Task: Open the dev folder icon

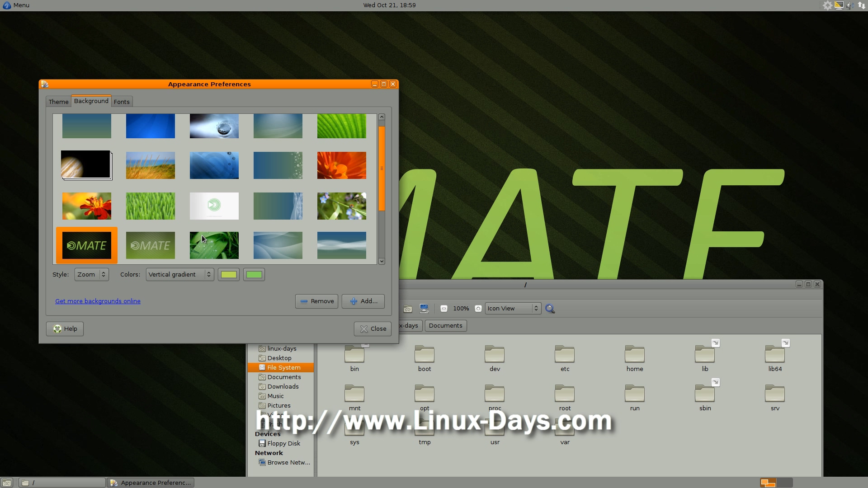Action: pyautogui.click(x=495, y=354)
